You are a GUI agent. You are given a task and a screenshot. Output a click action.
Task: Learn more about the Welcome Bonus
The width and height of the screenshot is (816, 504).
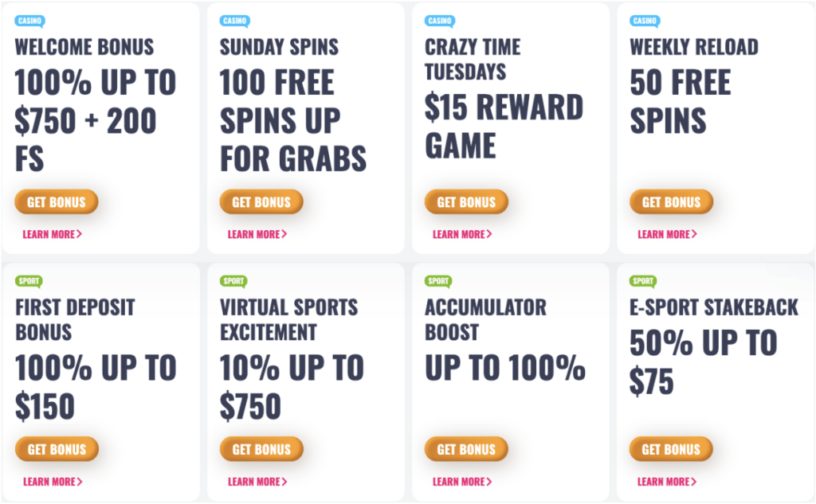click(52, 235)
